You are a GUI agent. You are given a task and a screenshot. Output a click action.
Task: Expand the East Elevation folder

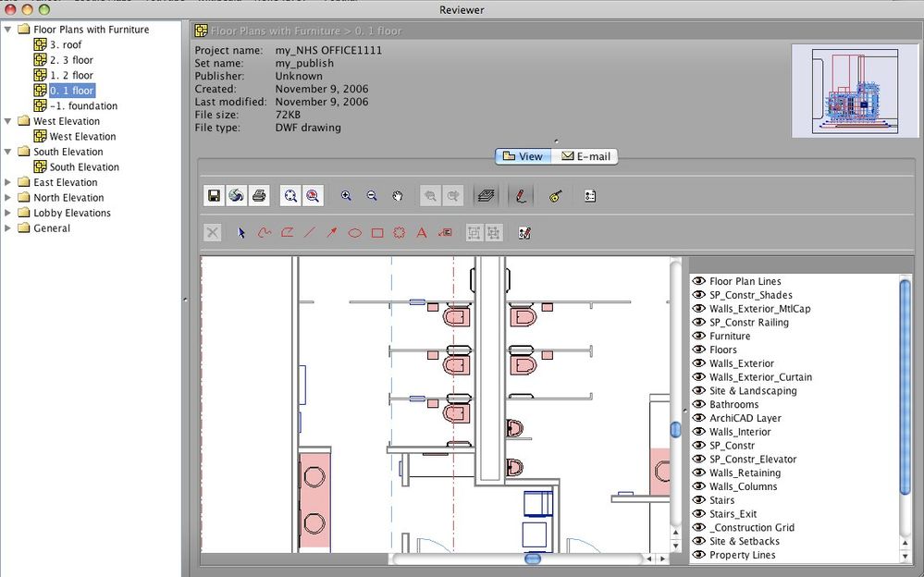(x=8, y=183)
